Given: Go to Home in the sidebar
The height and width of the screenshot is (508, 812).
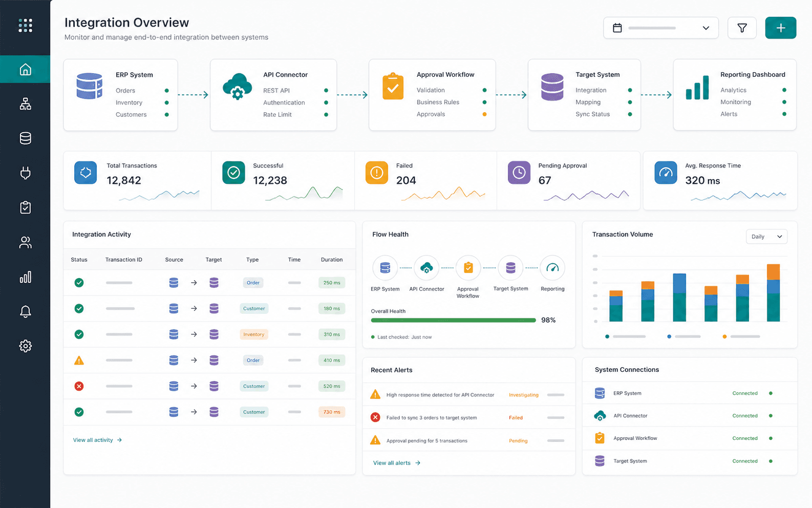Looking at the screenshot, I should (x=25, y=69).
